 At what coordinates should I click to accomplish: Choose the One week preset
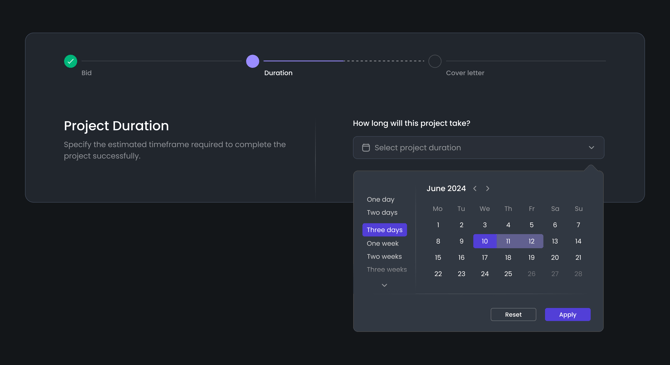click(x=382, y=243)
